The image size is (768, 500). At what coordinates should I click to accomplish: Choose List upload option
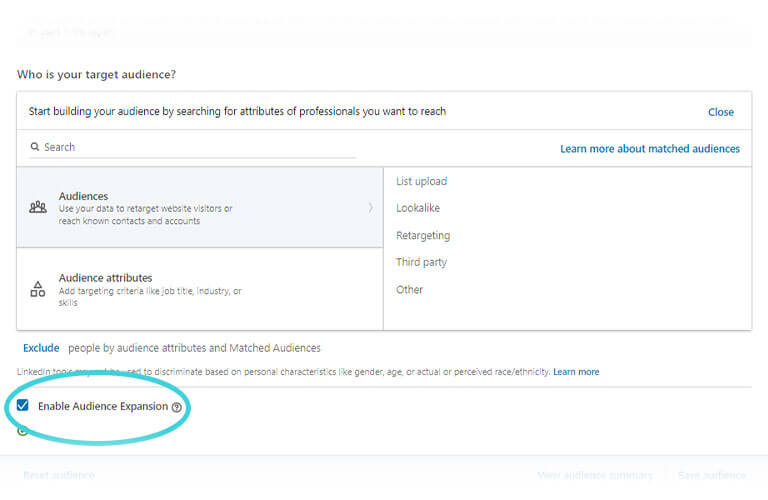422,181
